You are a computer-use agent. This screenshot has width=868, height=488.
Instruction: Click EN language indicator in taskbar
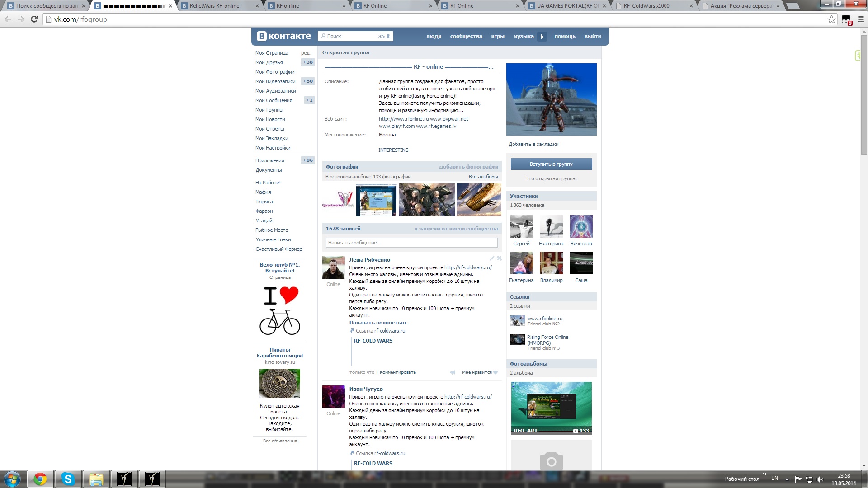pyautogui.click(x=774, y=478)
